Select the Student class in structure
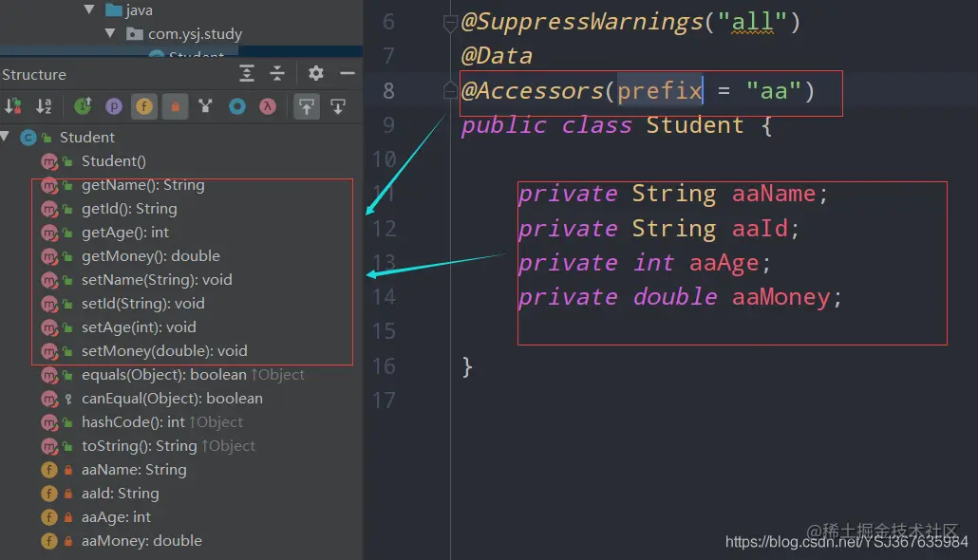The width and height of the screenshot is (978, 560). coord(86,138)
